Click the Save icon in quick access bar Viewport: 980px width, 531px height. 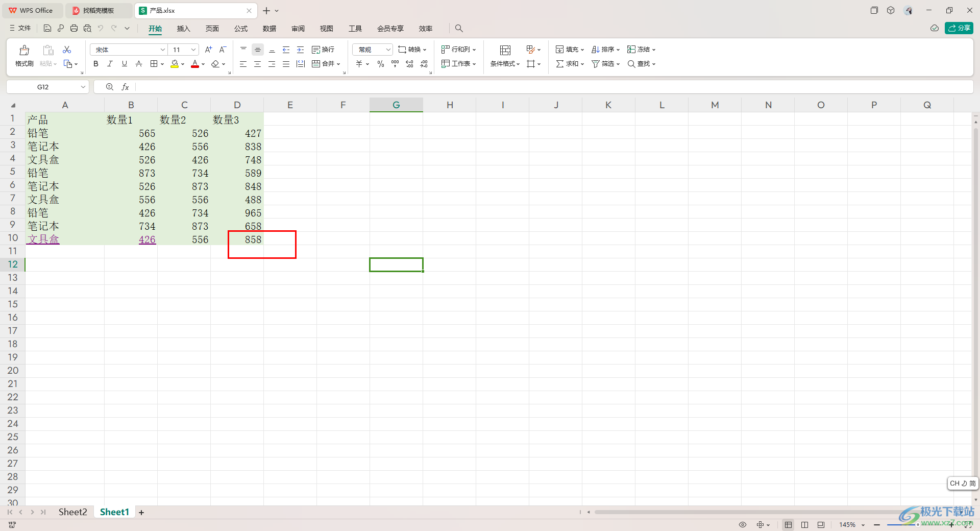tap(47, 29)
